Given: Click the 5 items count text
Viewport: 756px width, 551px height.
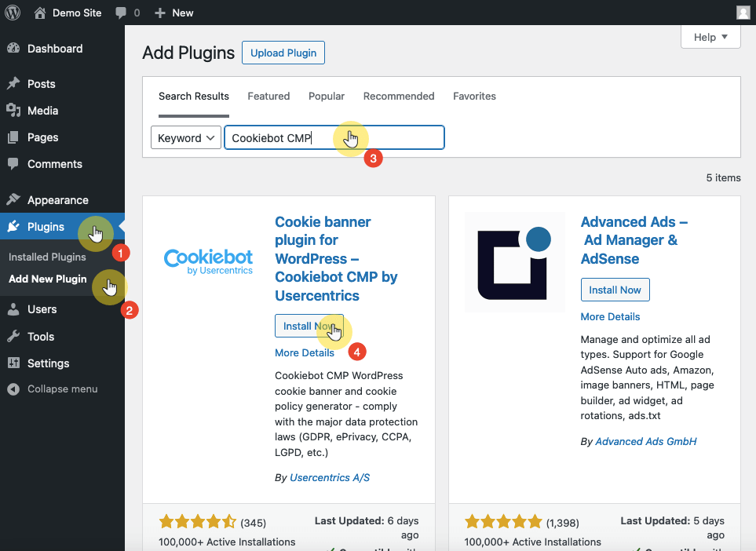Looking at the screenshot, I should [723, 178].
